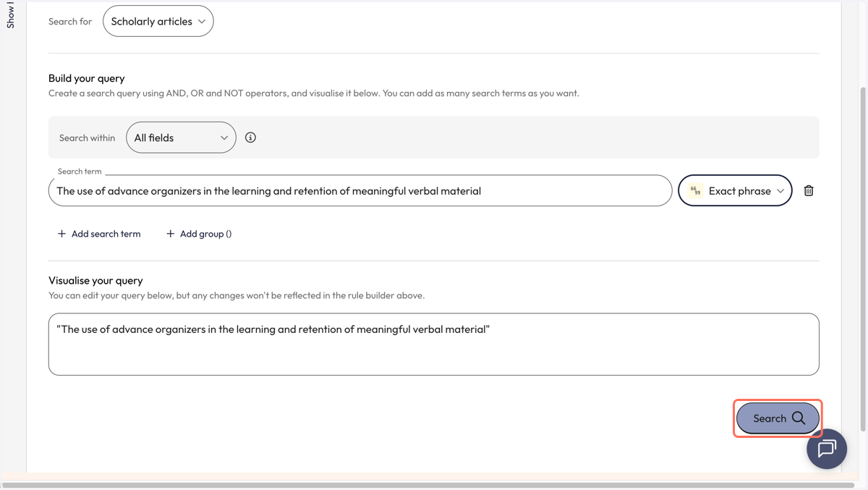Click the horizontal scrollbar at the bottom
Screen dimensions: 868x490
(427, 486)
